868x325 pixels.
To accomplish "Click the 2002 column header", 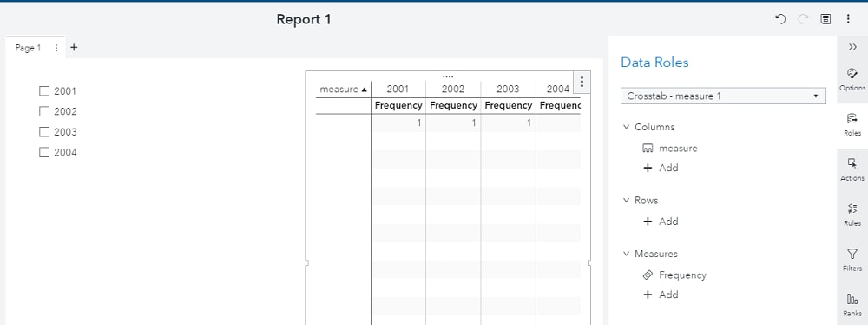I will [453, 89].
